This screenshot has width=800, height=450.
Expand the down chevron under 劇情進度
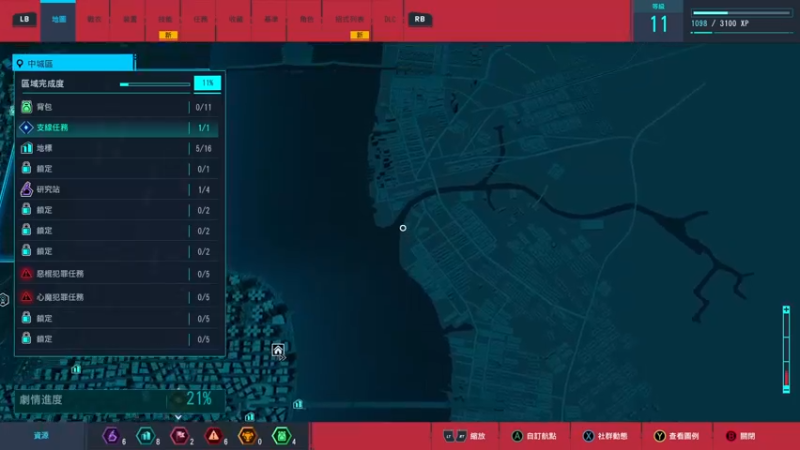[178, 417]
